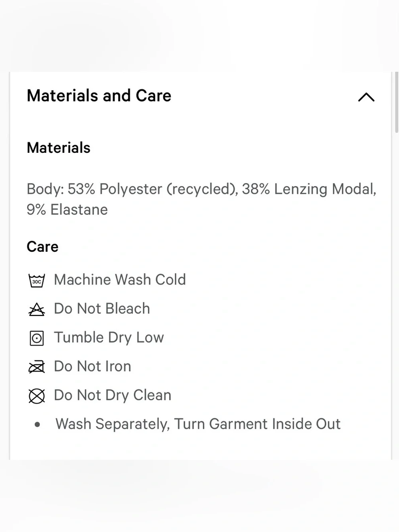Collapse the Materials and Care section chevron

tap(366, 97)
